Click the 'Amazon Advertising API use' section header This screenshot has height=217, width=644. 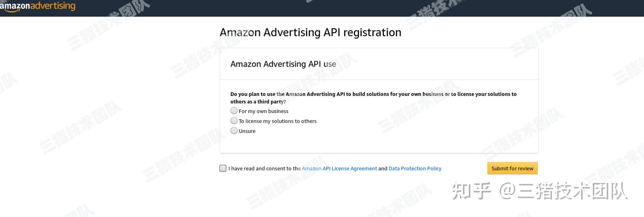[283, 64]
